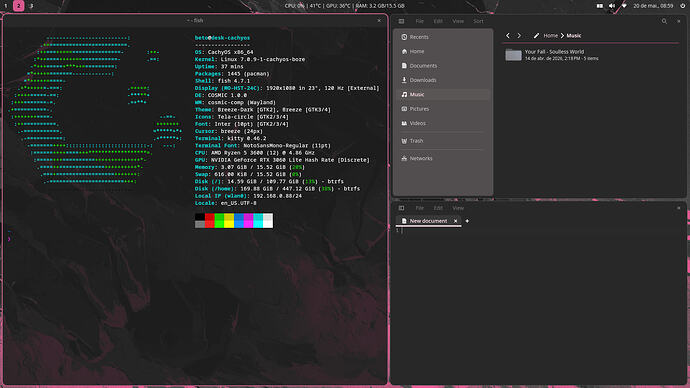Open the text editor File menu
The image size is (690, 388).
pos(419,208)
